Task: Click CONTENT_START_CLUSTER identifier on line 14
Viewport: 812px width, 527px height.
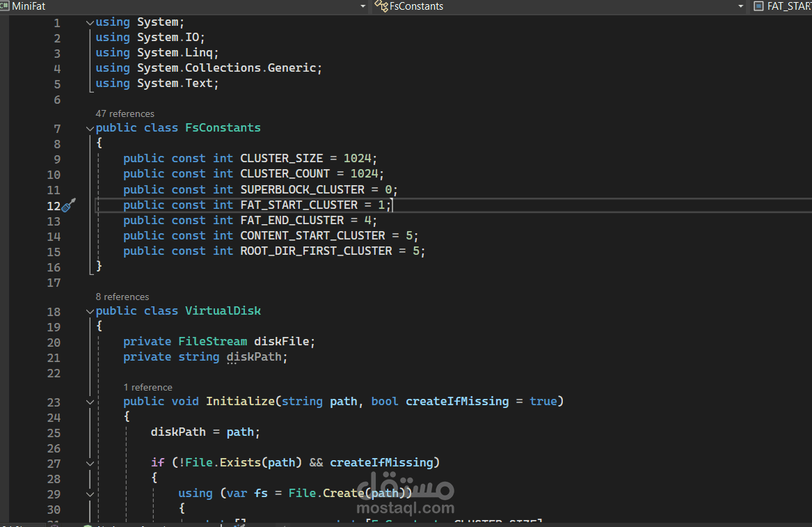Action: point(312,235)
